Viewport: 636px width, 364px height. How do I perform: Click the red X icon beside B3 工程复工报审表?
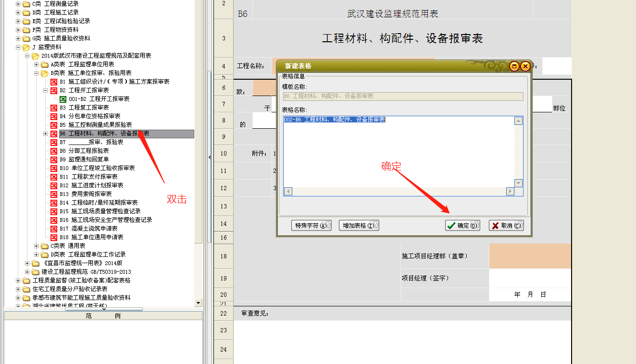click(x=54, y=108)
